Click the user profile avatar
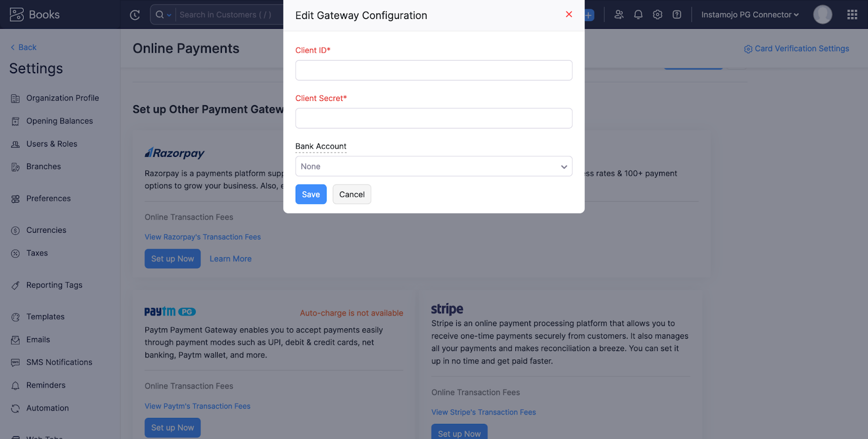This screenshot has height=439, width=868. [822, 15]
